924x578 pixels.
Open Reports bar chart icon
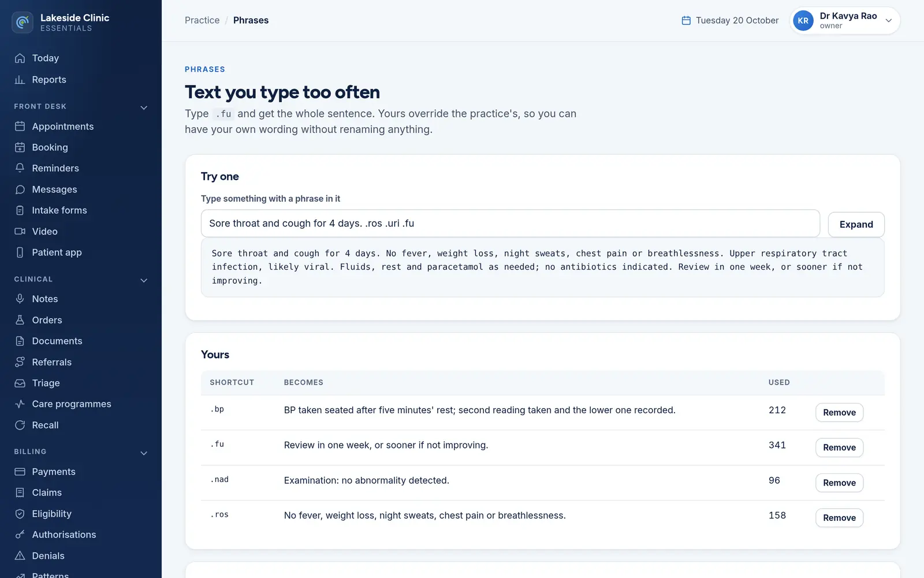click(x=20, y=80)
